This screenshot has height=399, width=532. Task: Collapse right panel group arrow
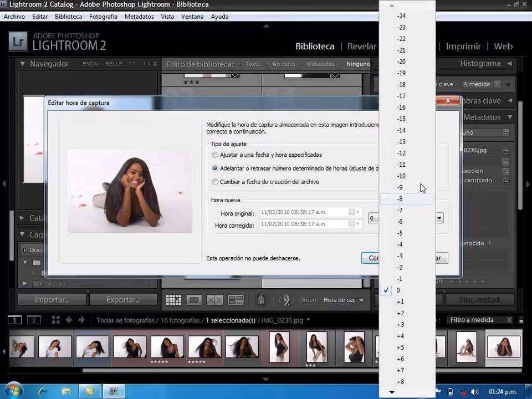point(528,184)
